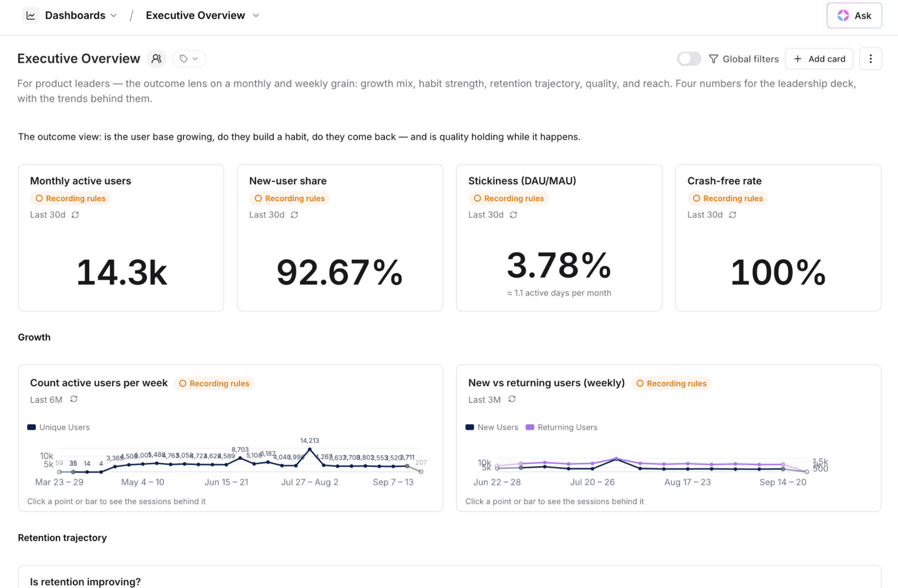Refresh the New vs returning users card
898x588 pixels.
pos(512,399)
